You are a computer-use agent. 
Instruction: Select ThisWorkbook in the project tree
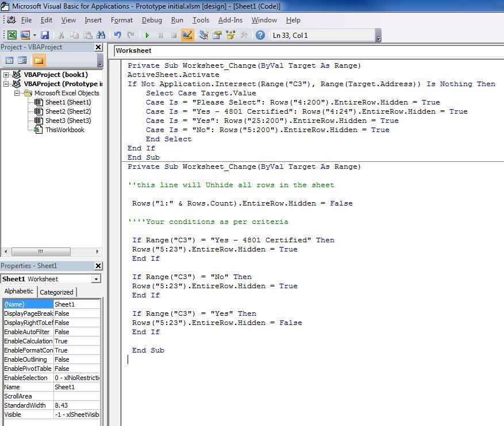(x=64, y=130)
